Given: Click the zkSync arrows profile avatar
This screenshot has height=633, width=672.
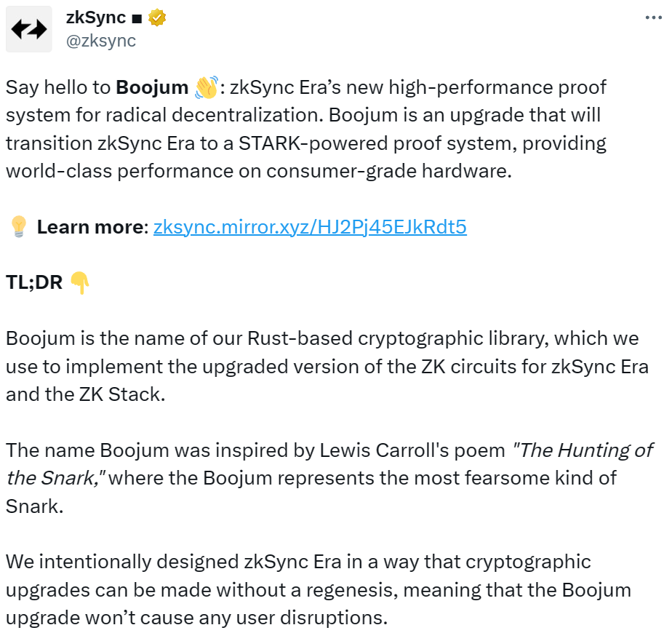Looking at the screenshot, I should point(29,30).
